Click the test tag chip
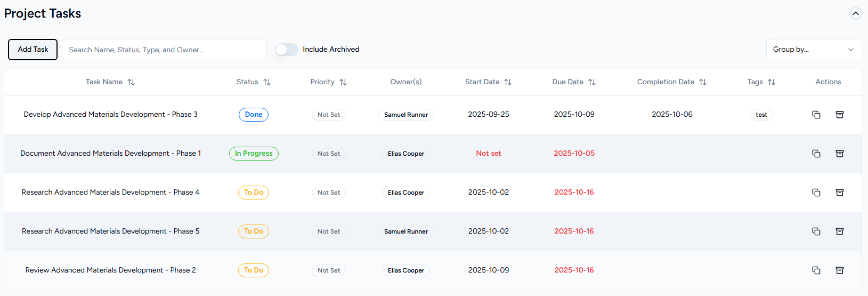The width and height of the screenshot is (868, 296). point(761,115)
